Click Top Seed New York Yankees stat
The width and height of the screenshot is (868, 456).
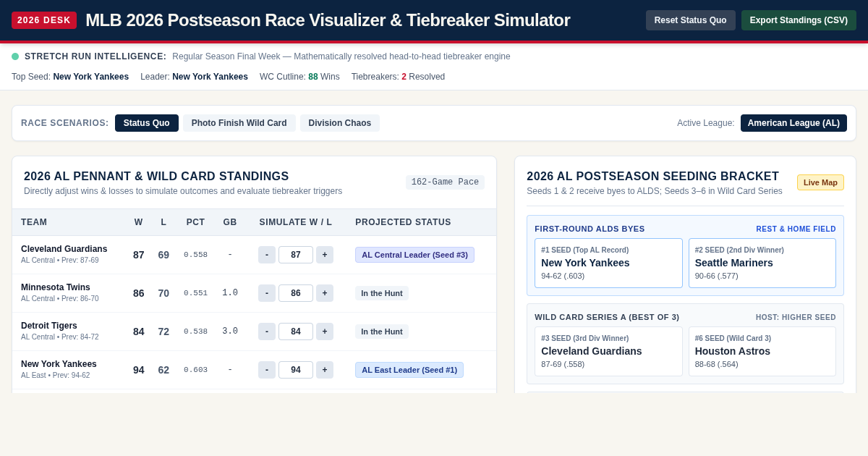(70, 77)
